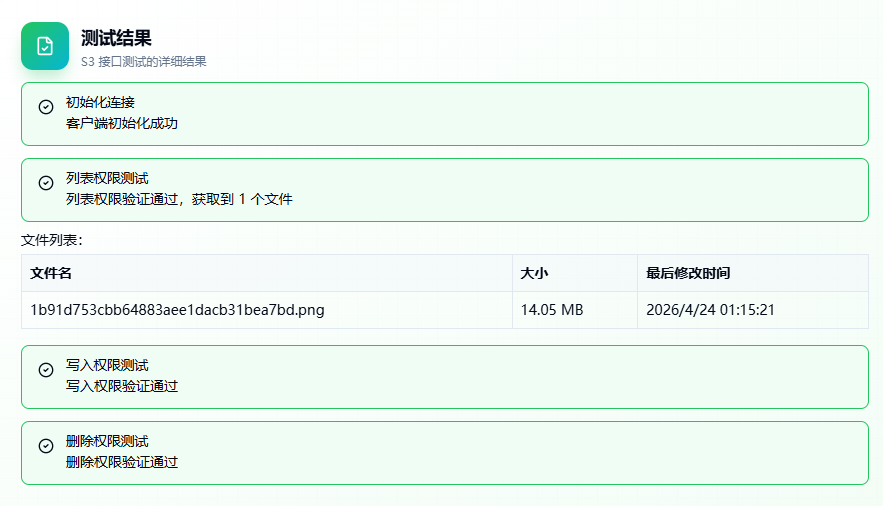Click the check icon beside 初始化连接
Image resolution: width=883 pixels, height=506 pixels.
point(46,107)
